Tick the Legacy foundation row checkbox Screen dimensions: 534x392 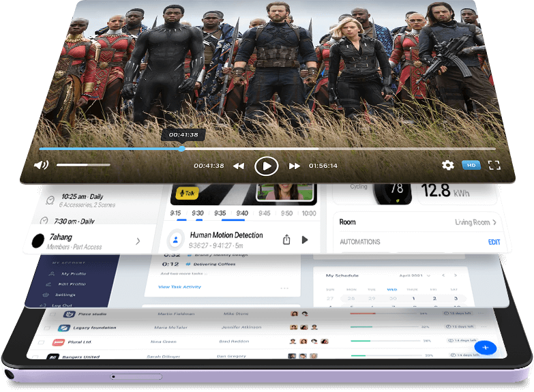(47, 328)
